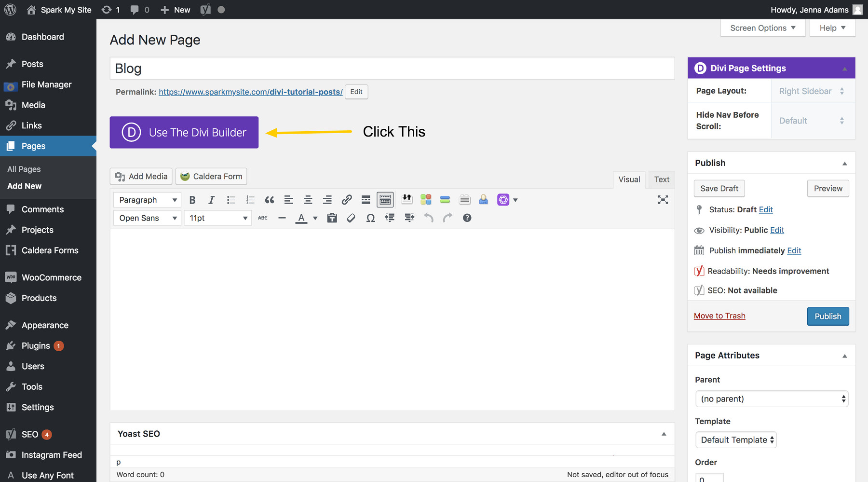Insert horizontal line
868x482 pixels.
(282, 218)
